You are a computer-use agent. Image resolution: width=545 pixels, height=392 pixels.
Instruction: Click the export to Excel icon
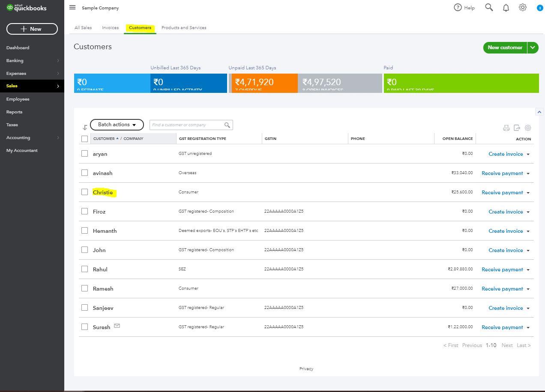pos(517,128)
